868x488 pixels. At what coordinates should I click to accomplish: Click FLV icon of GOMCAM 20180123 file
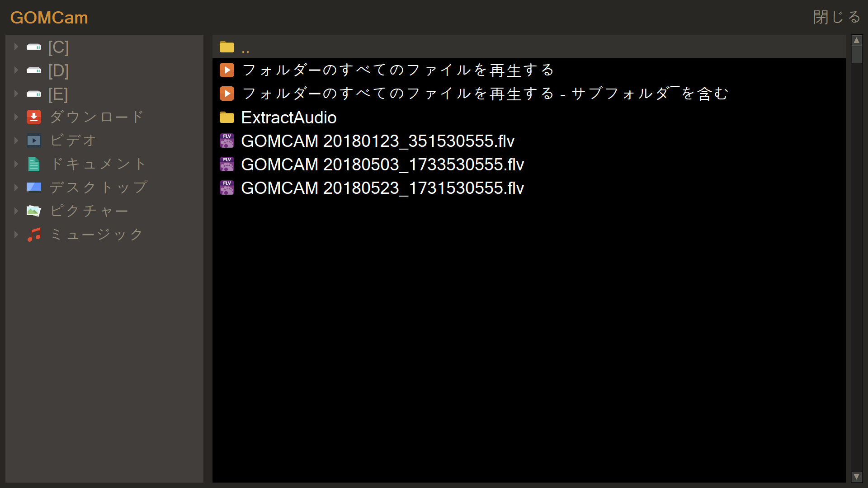click(227, 141)
